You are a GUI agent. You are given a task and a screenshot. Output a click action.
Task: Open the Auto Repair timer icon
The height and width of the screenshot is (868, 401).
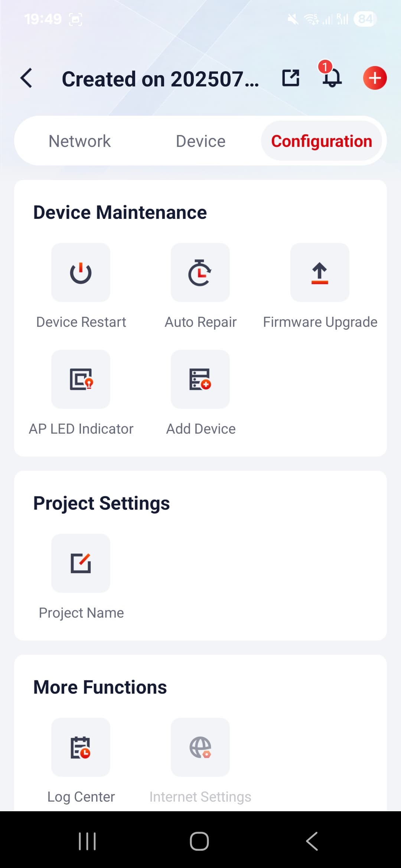tap(200, 273)
